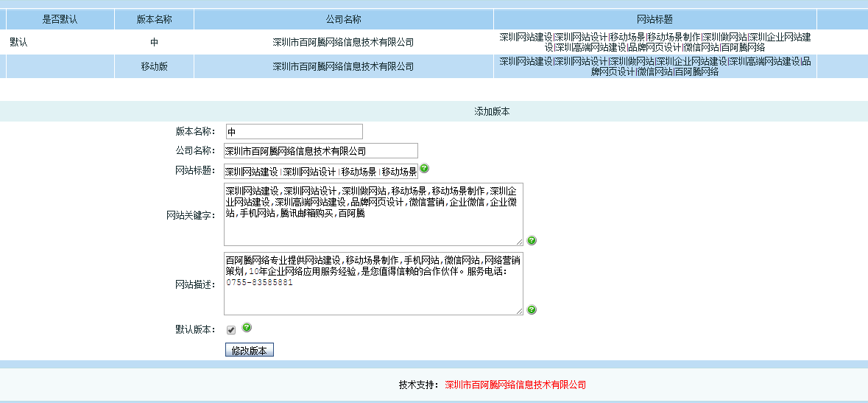Click into the 公司名称 input field
The width and height of the screenshot is (868, 403).
[321, 151]
